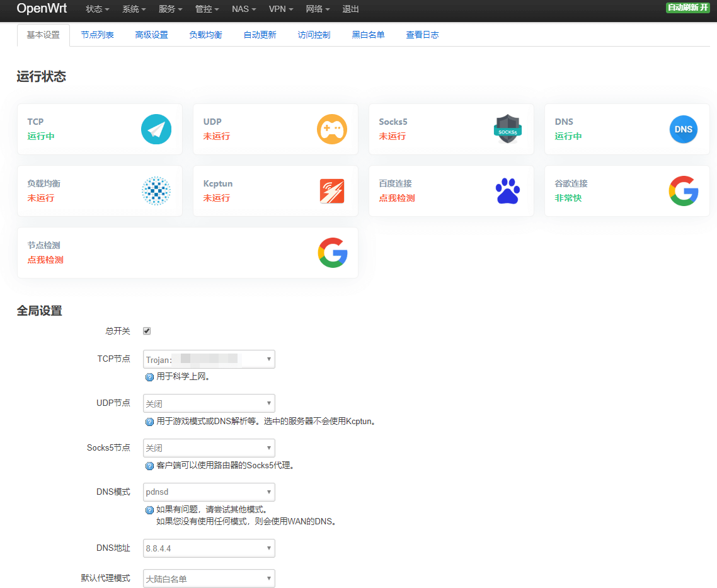The height and width of the screenshot is (588, 717).
Task: Switch to the 黑白名单 tab
Action: (x=368, y=35)
